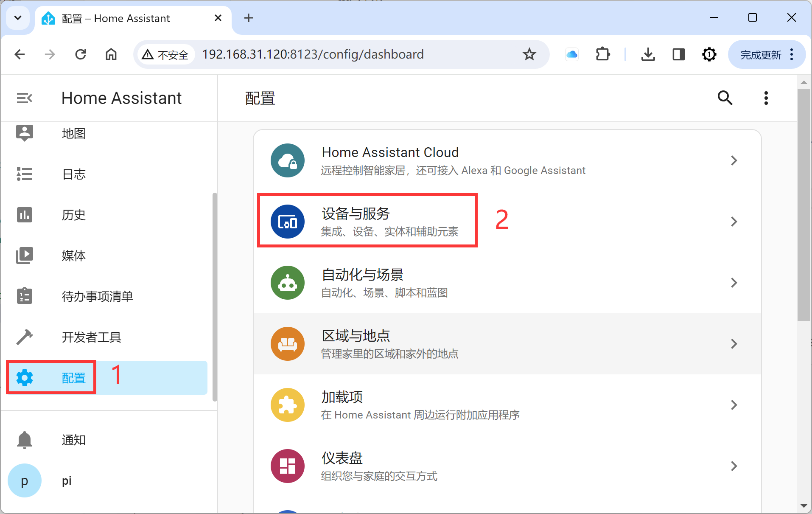812x514 pixels.
Task: Open 仪表盘 settings
Action: [x=507, y=466]
